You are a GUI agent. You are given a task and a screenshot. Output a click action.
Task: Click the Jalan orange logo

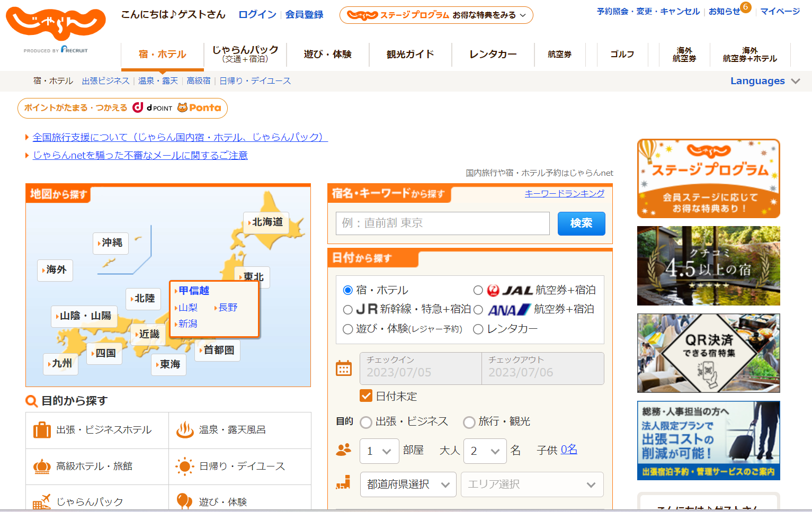tap(56, 23)
